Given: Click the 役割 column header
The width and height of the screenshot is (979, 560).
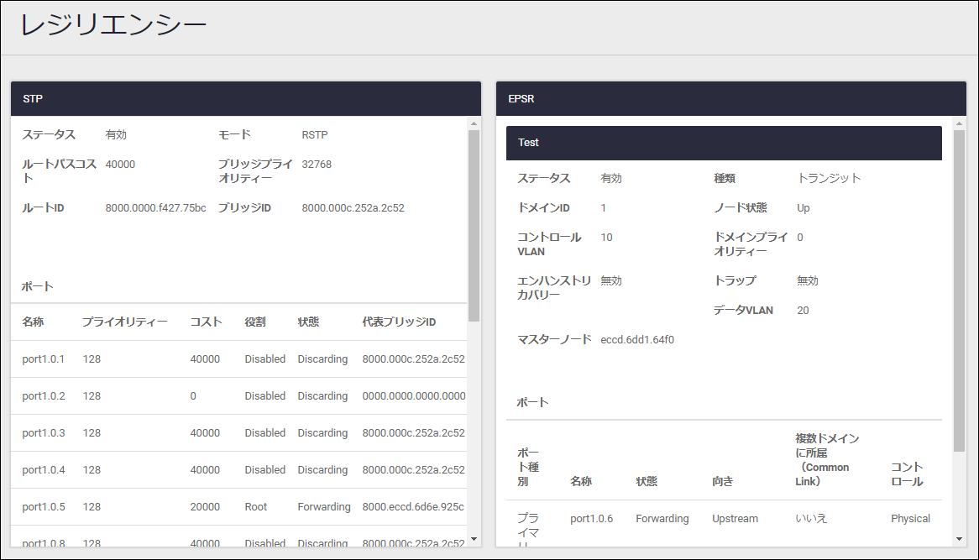Looking at the screenshot, I should pos(255,322).
